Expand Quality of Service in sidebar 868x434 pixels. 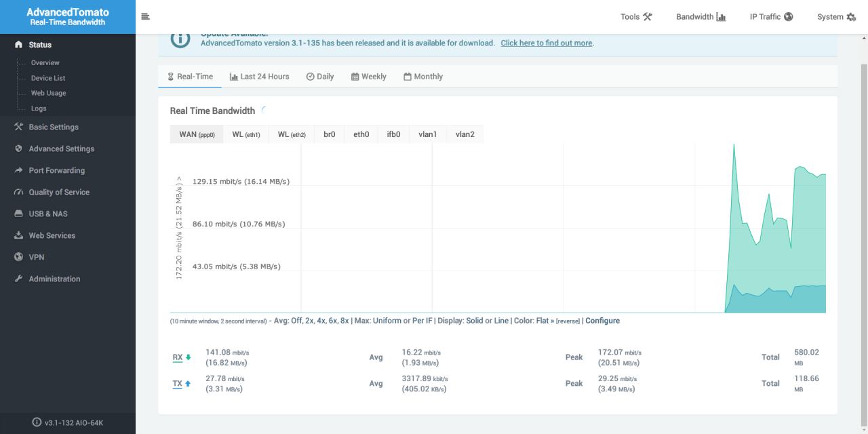[x=68, y=192]
